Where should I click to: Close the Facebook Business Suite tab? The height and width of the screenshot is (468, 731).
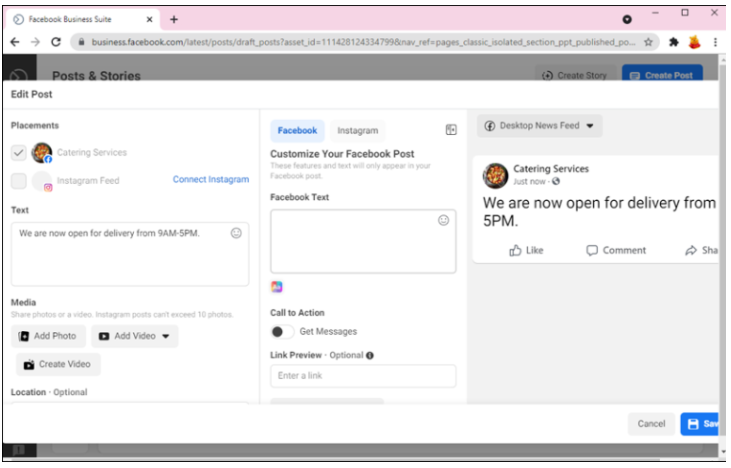149,19
